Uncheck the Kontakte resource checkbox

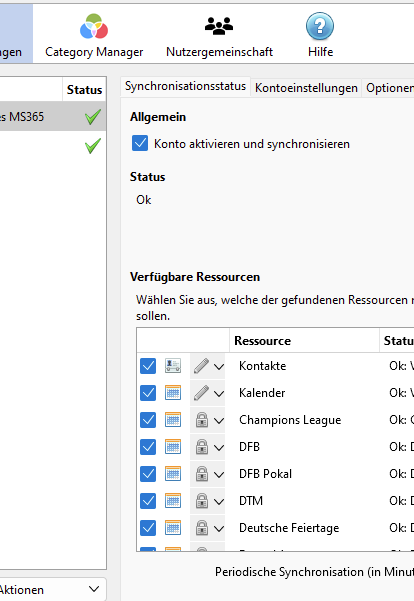coord(148,366)
